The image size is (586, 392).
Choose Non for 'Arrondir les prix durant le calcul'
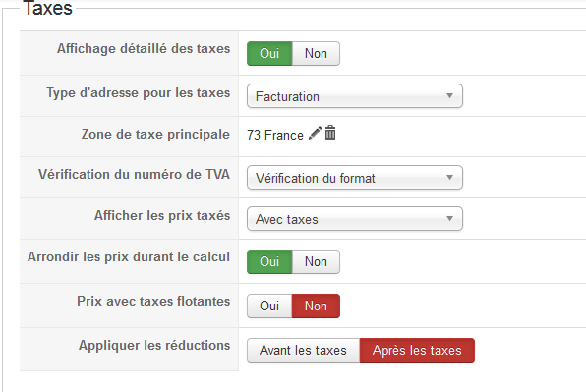click(316, 261)
